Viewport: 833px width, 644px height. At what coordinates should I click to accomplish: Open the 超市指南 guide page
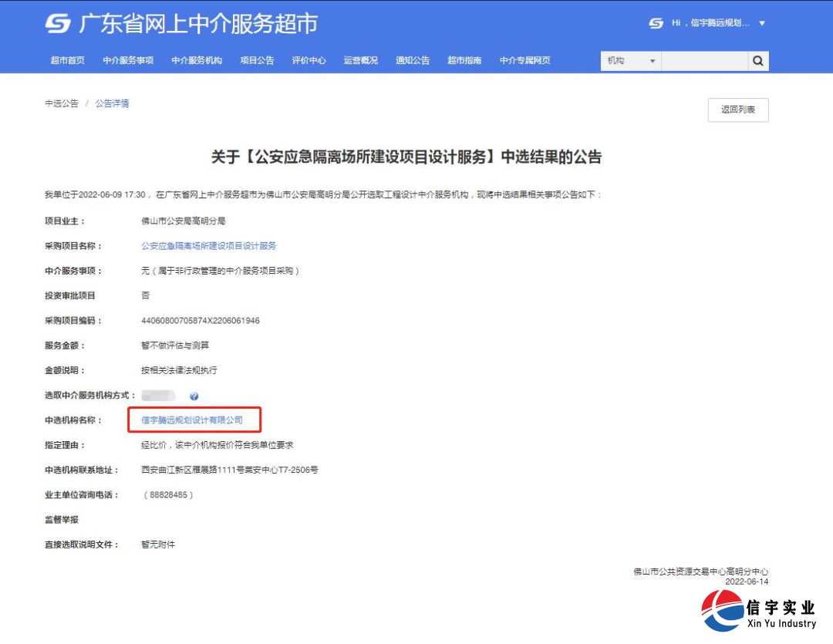(x=464, y=60)
